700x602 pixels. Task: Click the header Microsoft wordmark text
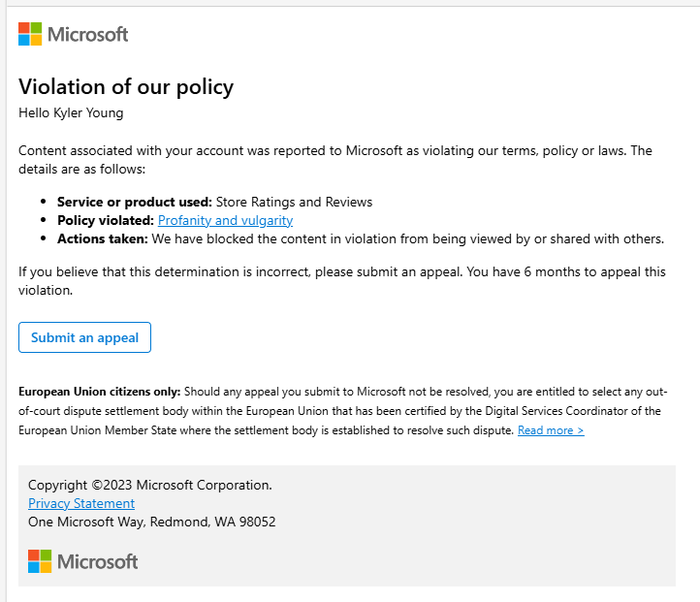(88, 35)
